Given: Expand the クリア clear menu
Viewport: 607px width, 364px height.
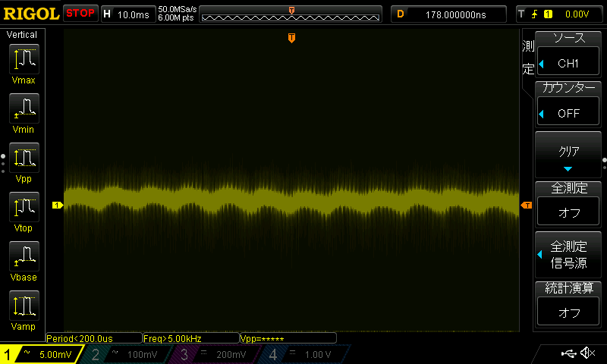Looking at the screenshot, I should (568, 155).
